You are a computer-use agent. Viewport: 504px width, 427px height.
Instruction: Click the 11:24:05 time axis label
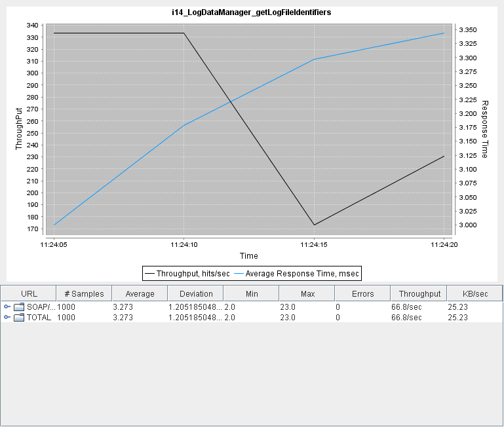[54, 245]
